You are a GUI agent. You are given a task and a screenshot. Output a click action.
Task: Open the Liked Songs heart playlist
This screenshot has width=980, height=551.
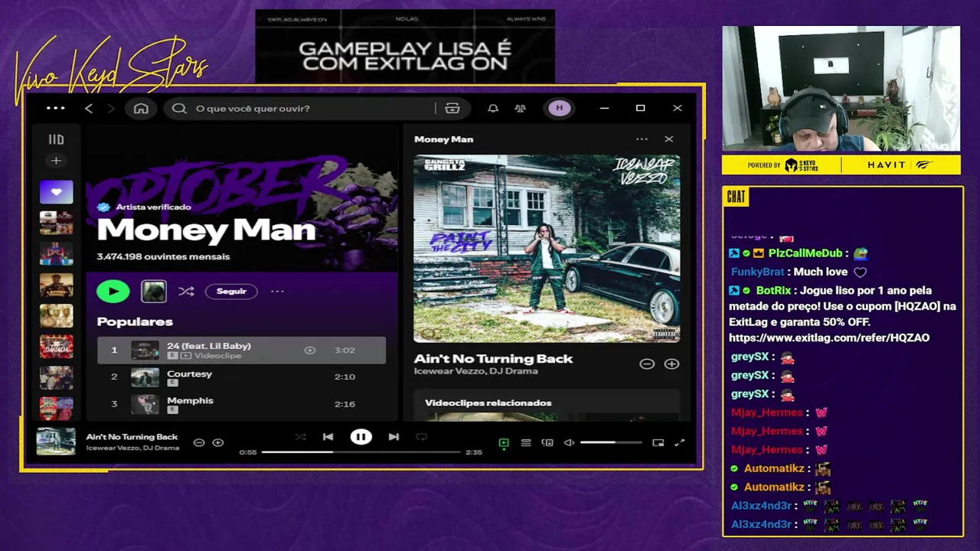(x=57, y=192)
